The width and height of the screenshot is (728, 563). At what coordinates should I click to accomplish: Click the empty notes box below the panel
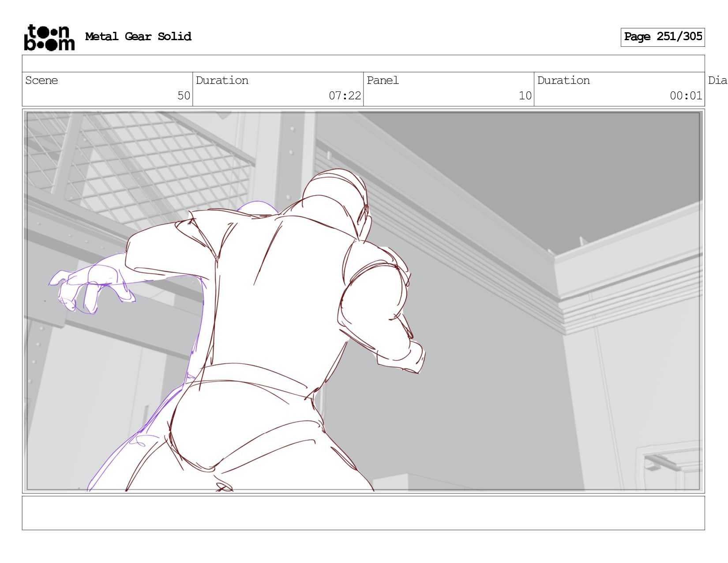pos(363,513)
